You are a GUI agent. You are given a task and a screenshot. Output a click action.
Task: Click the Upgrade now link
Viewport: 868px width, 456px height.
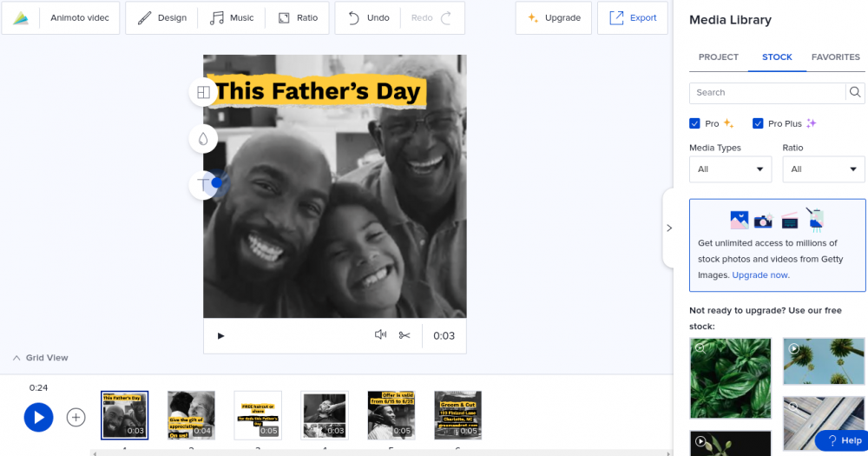[760, 274]
